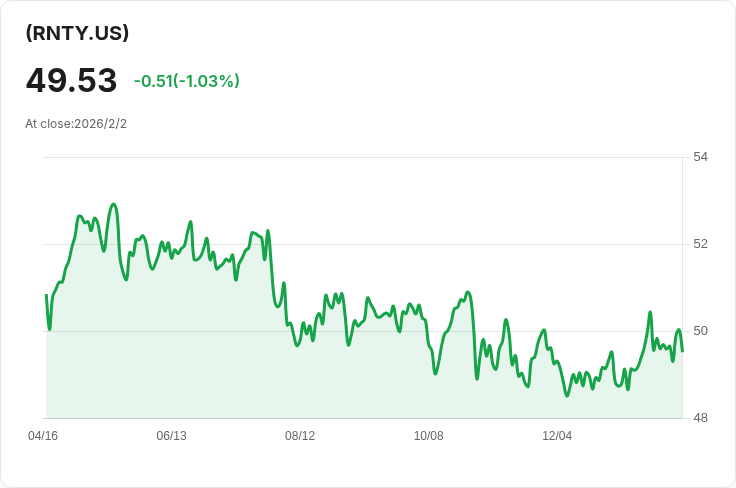The width and height of the screenshot is (736, 488).
Task: Select the 12/04 date on the time axis
Action: click(x=557, y=436)
